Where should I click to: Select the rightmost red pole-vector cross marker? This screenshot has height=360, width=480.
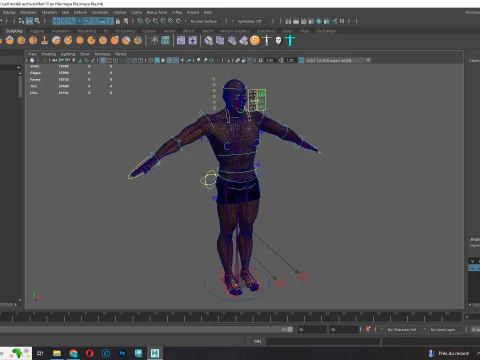pos(303,277)
